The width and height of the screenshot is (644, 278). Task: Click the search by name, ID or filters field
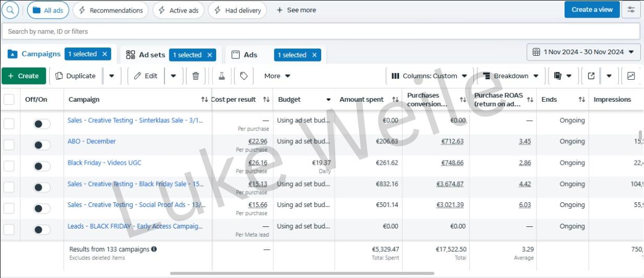pos(321,31)
